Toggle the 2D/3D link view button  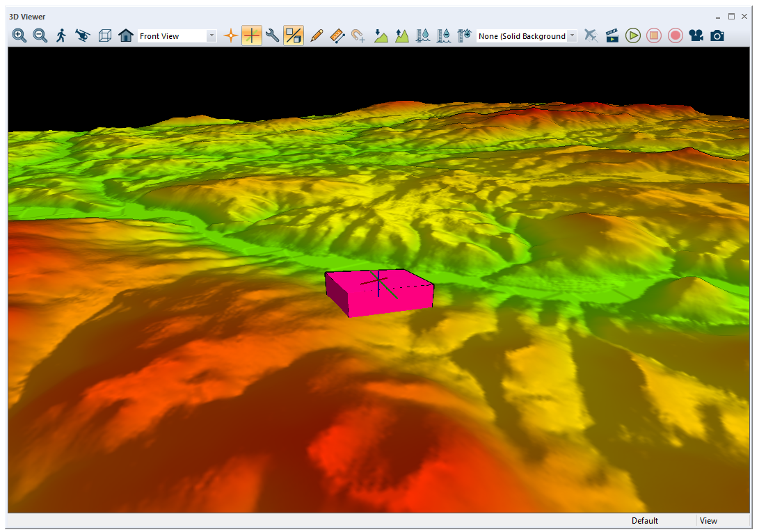click(294, 36)
